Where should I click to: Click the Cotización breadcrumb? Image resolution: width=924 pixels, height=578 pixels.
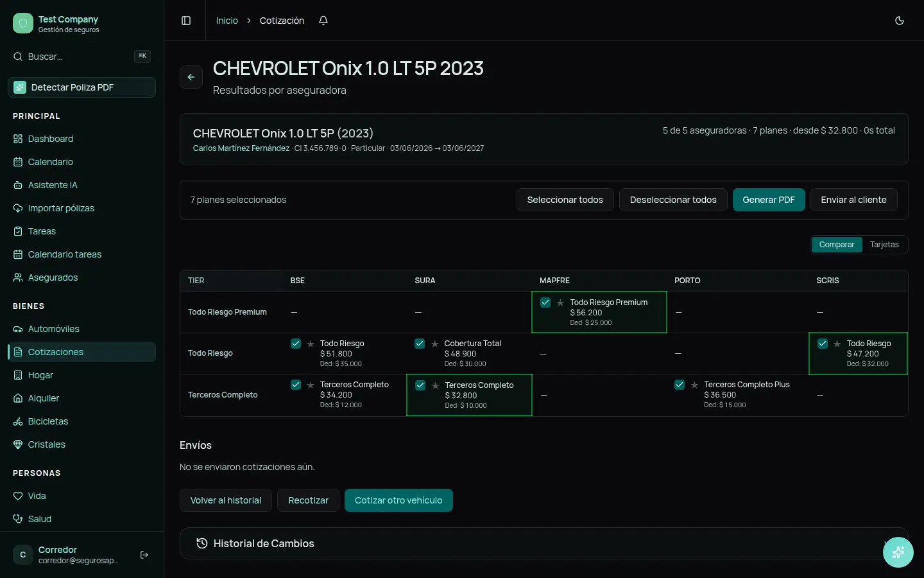(282, 21)
